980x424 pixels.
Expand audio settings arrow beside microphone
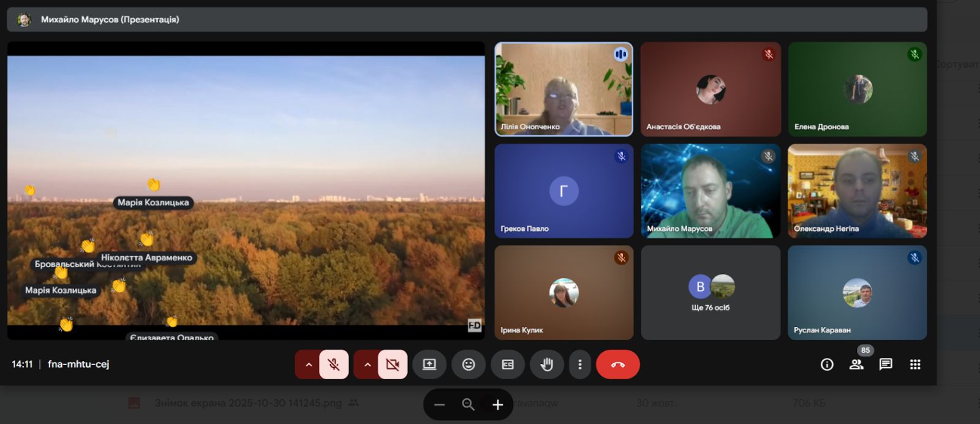309,365
